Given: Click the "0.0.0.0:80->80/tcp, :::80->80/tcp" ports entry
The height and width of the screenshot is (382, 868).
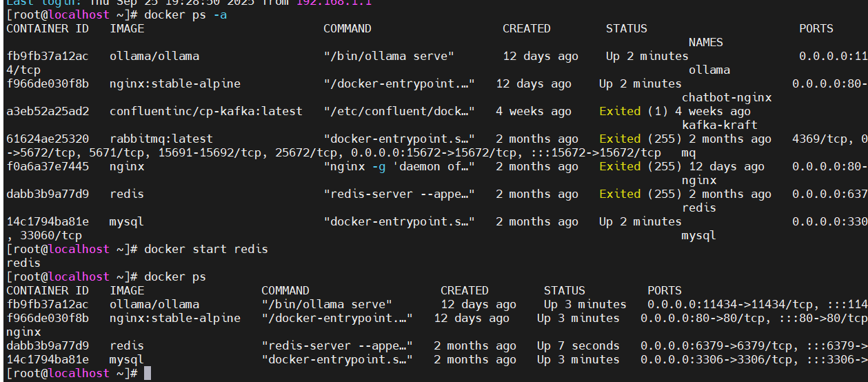Looking at the screenshot, I should [754, 318].
